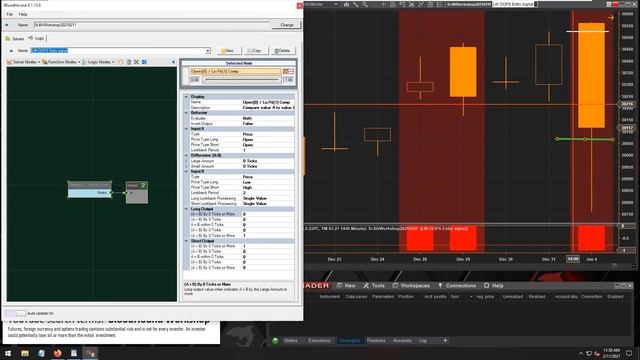
Task: Select the Evaluate property value Both
Action: click(x=247, y=118)
